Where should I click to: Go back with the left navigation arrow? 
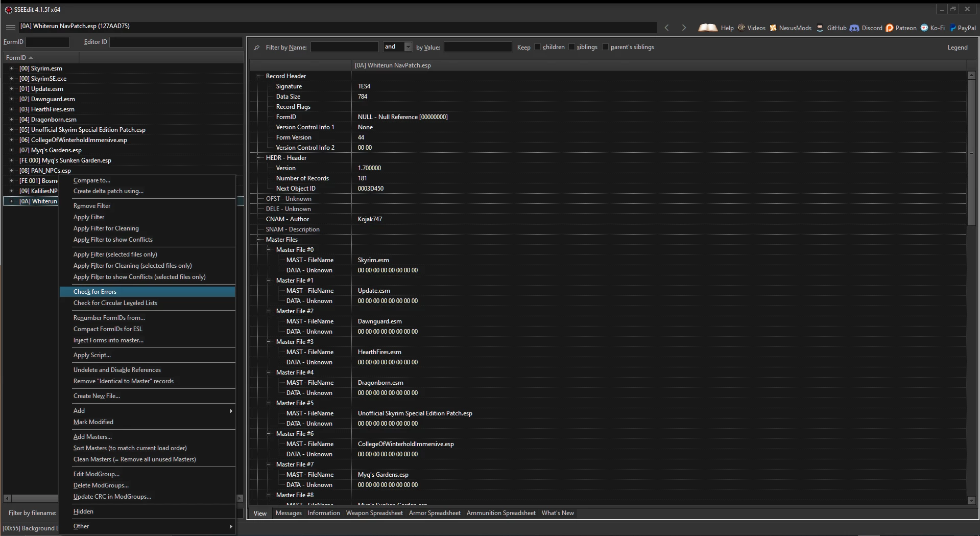click(x=666, y=28)
